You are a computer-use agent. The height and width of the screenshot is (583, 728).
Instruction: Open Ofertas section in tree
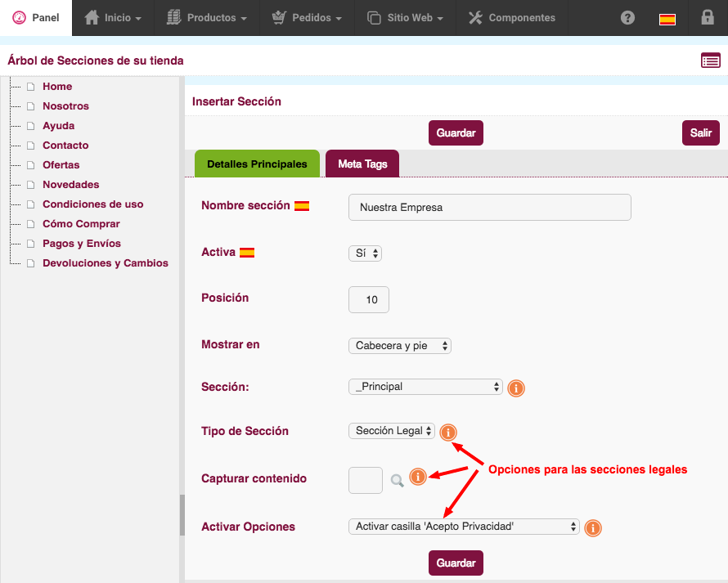61,165
